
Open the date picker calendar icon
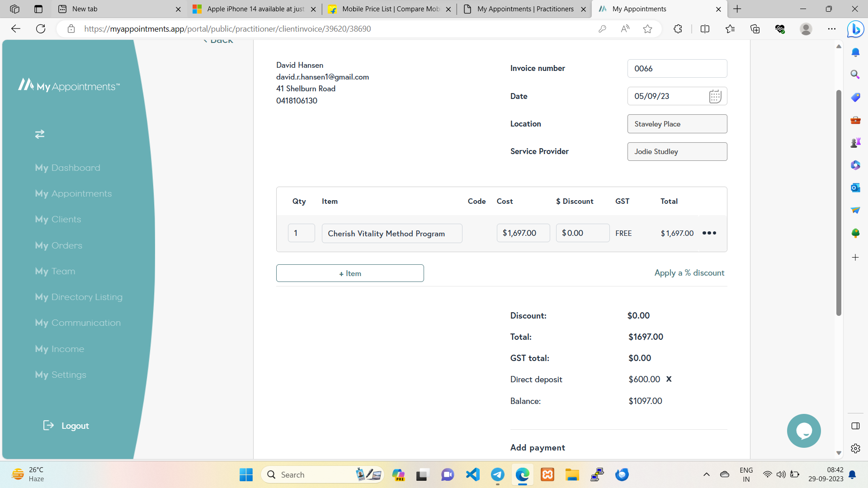pos(715,96)
